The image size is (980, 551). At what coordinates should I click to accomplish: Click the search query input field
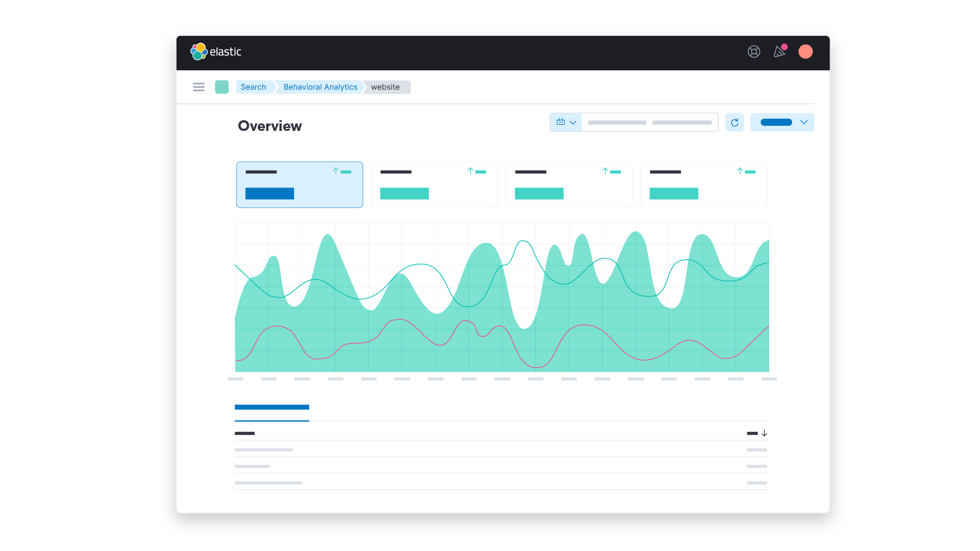(650, 122)
